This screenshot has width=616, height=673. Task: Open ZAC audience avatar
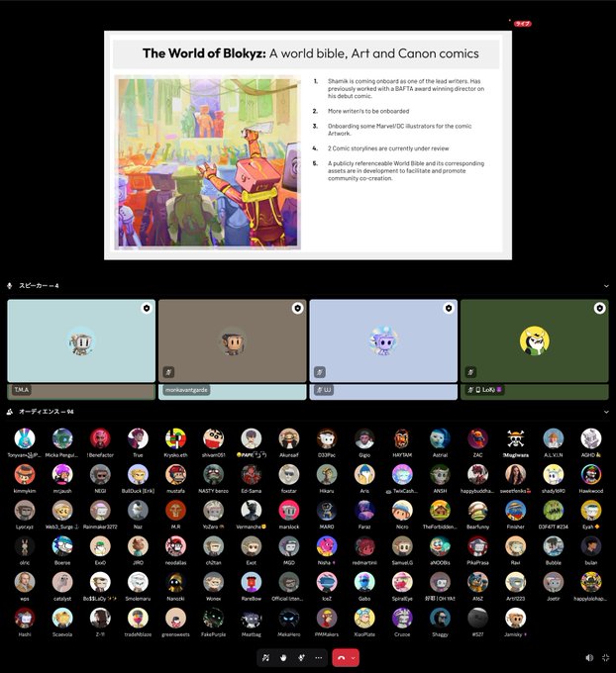point(477,438)
